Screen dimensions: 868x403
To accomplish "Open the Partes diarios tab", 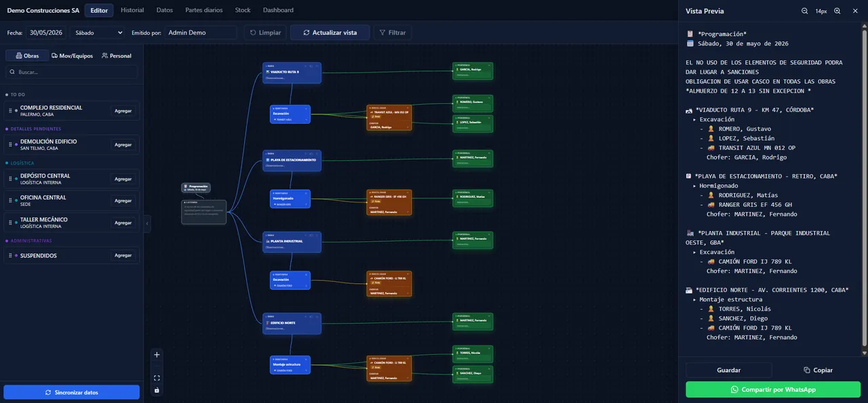I will tap(204, 10).
